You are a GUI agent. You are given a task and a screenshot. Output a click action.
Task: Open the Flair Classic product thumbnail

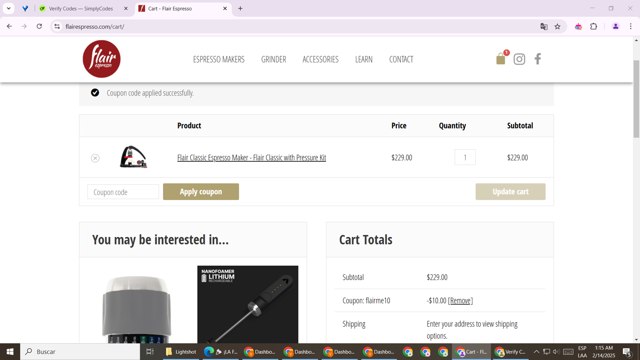[133, 157]
